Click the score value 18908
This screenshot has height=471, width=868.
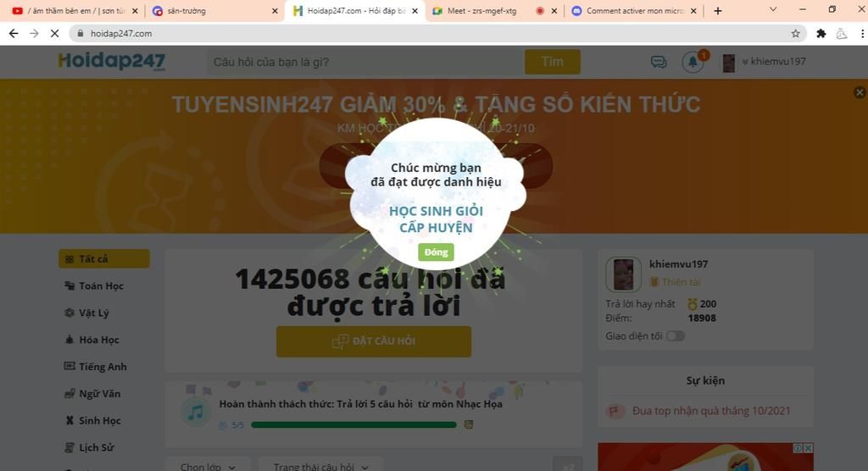point(702,319)
